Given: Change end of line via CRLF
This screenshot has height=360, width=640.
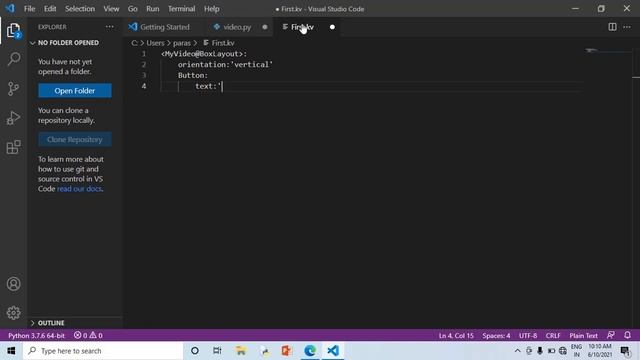Looking at the screenshot, I should (553, 336).
